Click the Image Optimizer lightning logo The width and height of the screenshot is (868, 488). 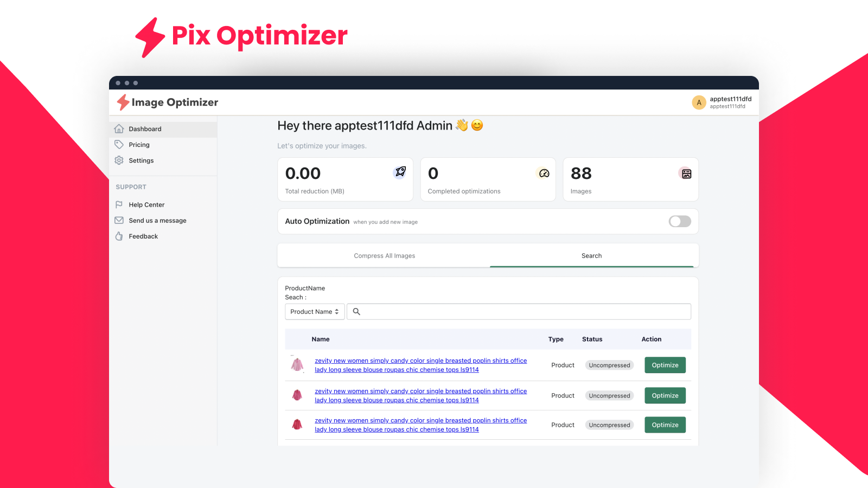coord(123,102)
